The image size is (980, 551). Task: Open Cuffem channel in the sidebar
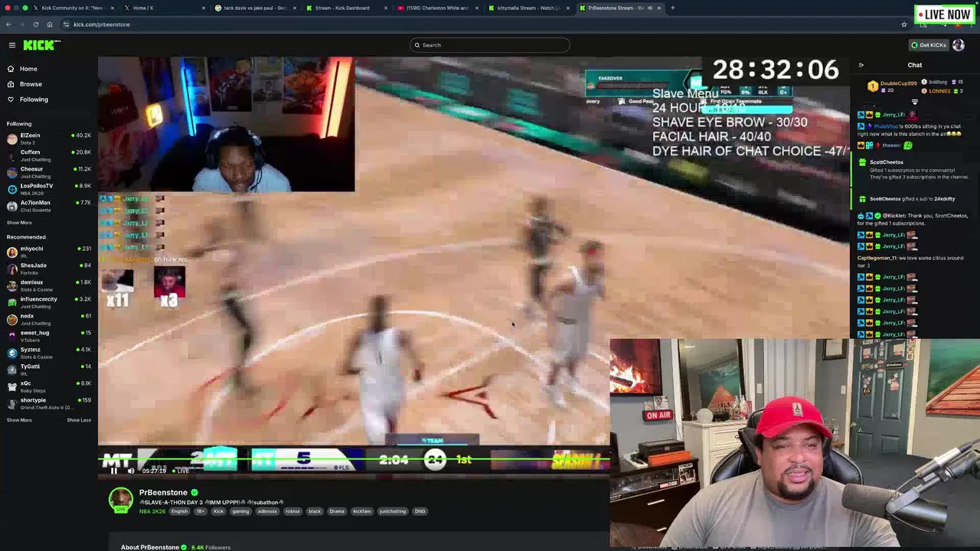(49, 155)
